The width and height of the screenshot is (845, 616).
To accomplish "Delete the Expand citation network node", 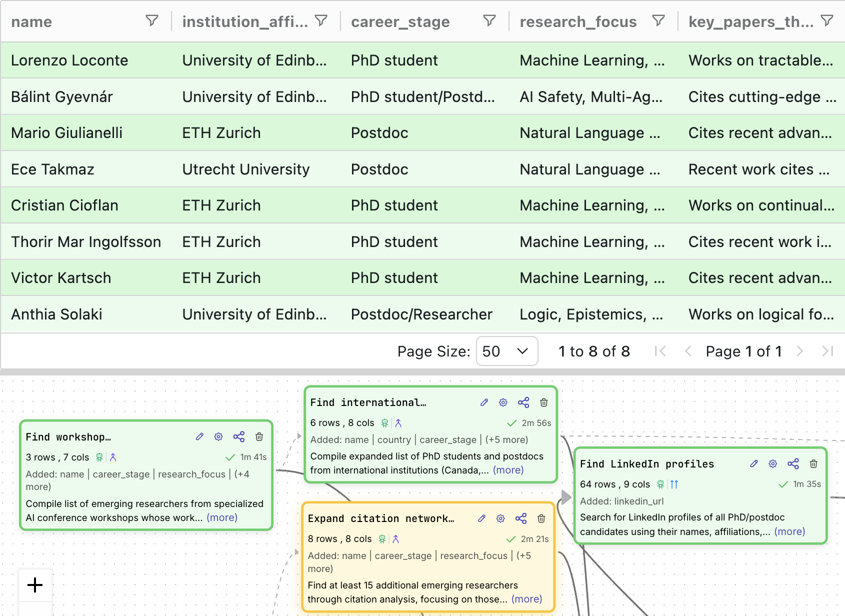I will [x=541, y=518].
